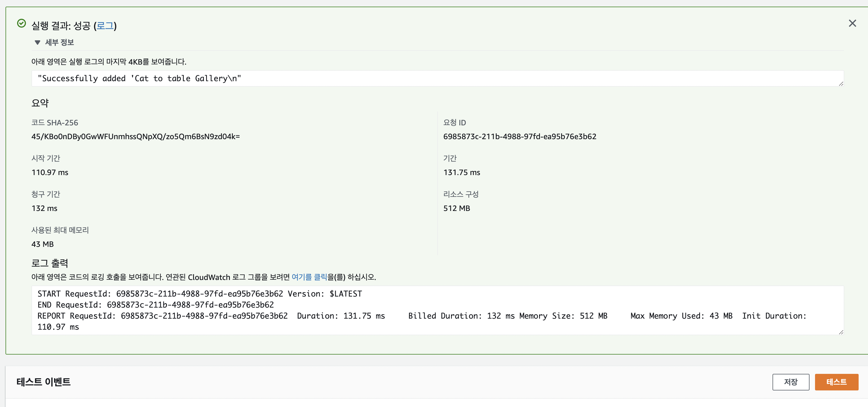Click the 132 ms billed duration value

pyautogui.click(x=44, y=208)
